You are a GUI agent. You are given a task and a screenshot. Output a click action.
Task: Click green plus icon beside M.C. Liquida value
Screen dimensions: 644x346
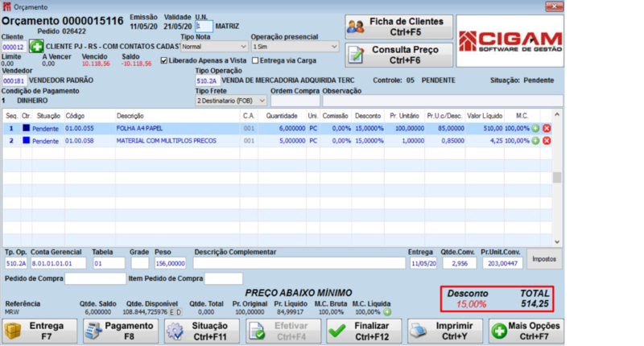[387, 312]
